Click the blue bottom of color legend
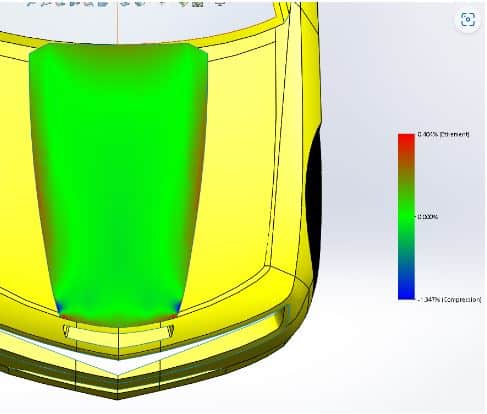The width and height of the screenshot is (487, 414). (406, 291)
